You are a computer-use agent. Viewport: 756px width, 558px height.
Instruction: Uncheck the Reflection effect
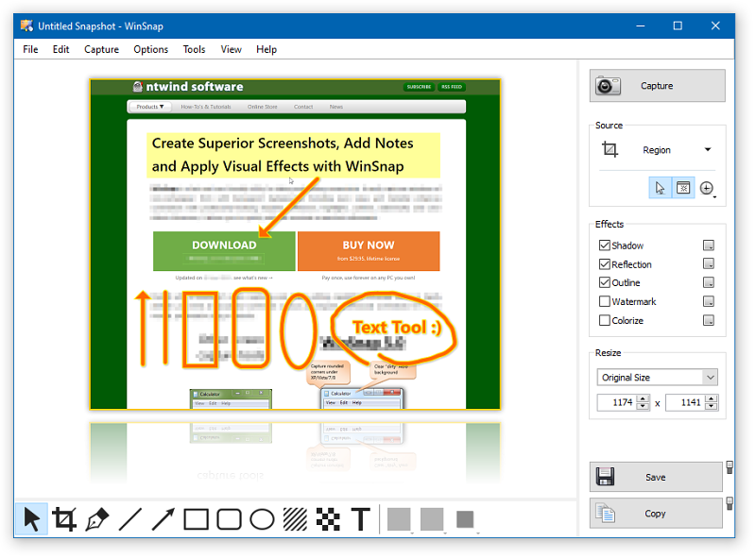tap(604, 264)
